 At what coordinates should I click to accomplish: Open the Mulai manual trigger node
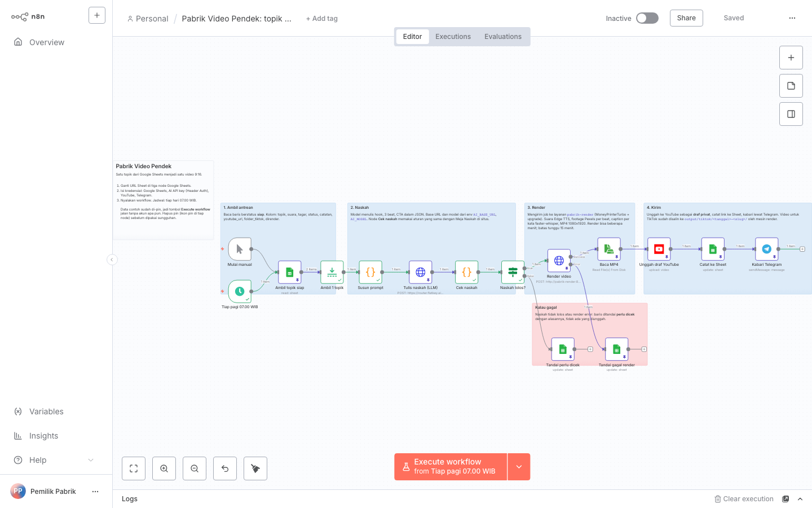(x=240, y=249)
